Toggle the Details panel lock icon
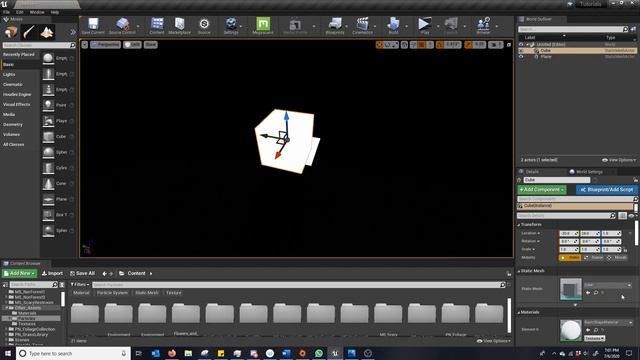The width and height of the screenshot is (640, 360). [636, 180]
